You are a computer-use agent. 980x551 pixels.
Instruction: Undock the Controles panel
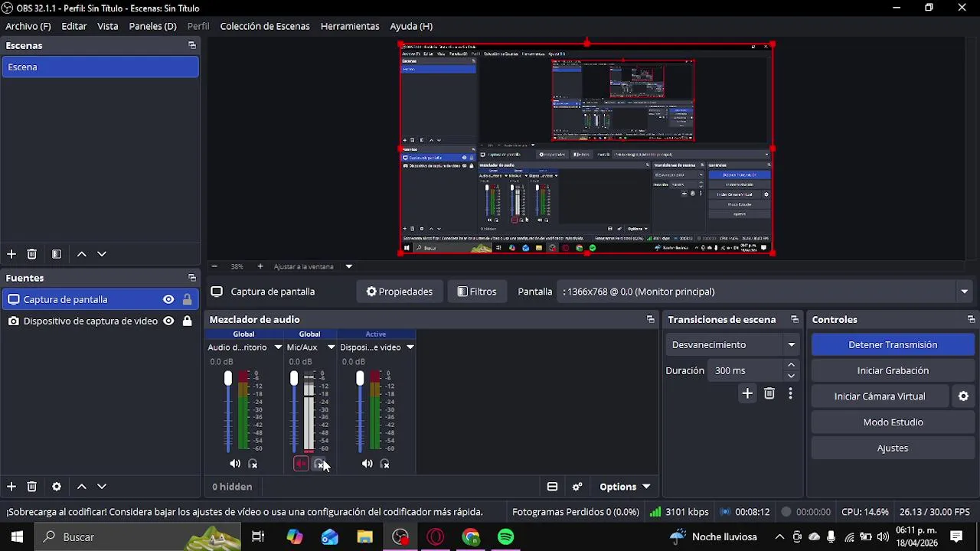pyautogui.click(x=972, y=320)
